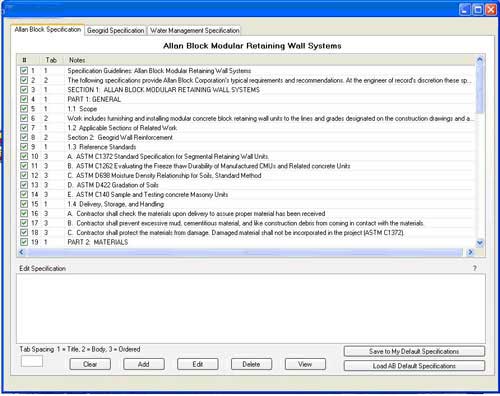This screenshot has height=396, width=500.
Task: Toggle checkbox for row 17 prevent excessive mud
Action: click(24, 223)
